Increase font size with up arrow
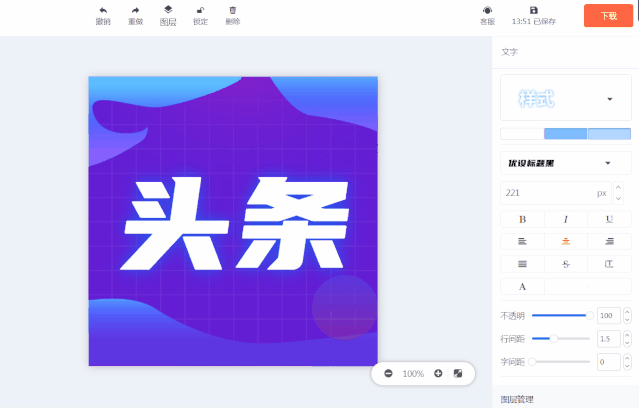The width and height of the screenshot is (639, 408). click(x=618, y=187)
